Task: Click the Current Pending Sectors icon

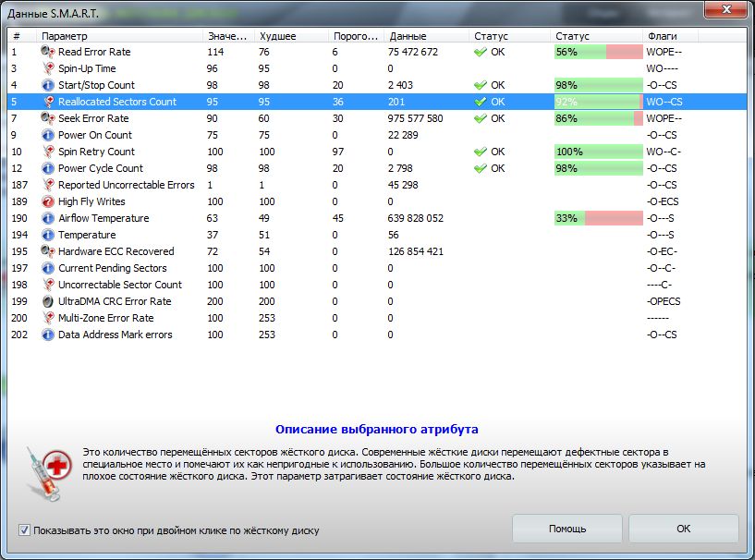Action: pos(48,268)
